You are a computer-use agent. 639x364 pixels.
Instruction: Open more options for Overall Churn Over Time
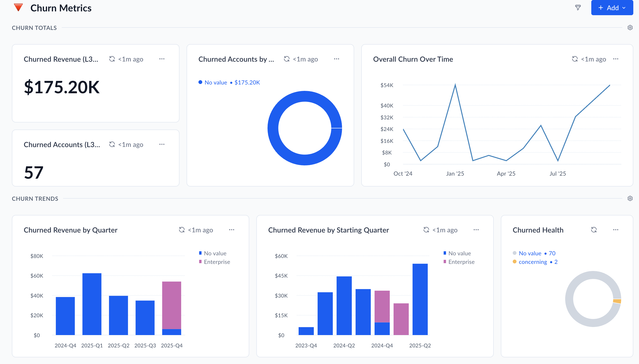(616, 59)
